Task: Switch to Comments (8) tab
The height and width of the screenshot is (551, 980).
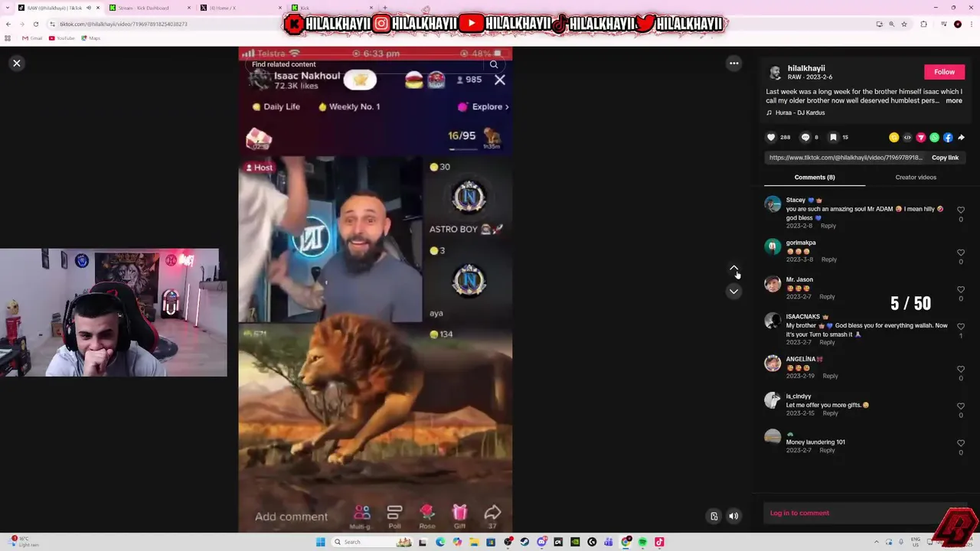Action: point(815,178)
